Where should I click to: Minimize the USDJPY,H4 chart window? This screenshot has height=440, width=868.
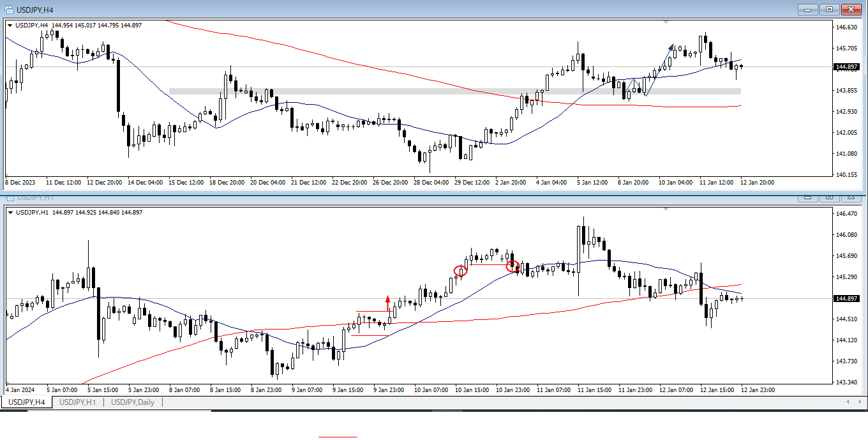(808, 9)
